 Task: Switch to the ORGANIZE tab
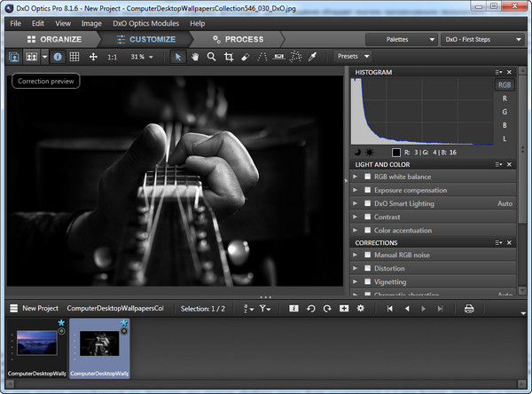click(54, 39)
